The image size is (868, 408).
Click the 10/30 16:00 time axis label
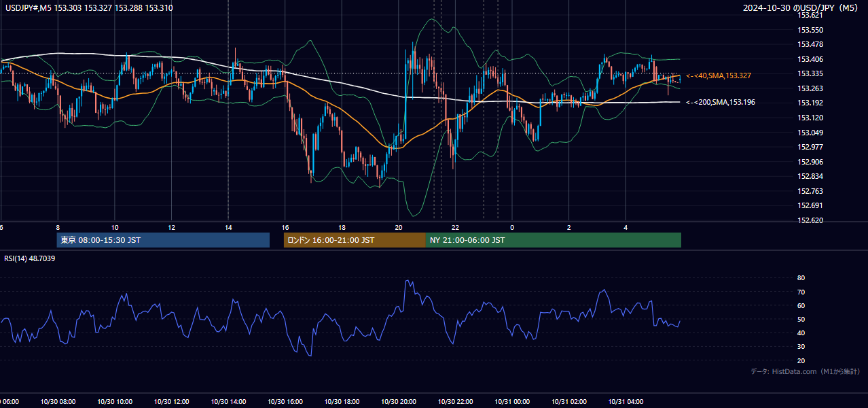point(285,402)
